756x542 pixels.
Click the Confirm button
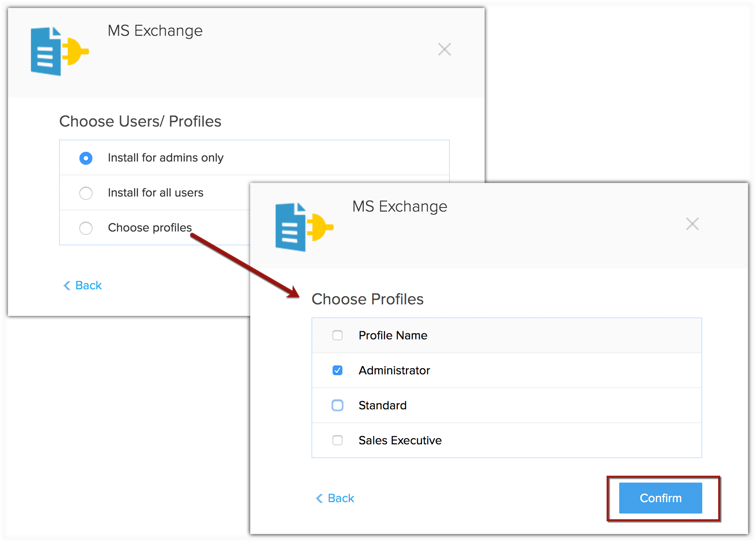click(660, 498)
